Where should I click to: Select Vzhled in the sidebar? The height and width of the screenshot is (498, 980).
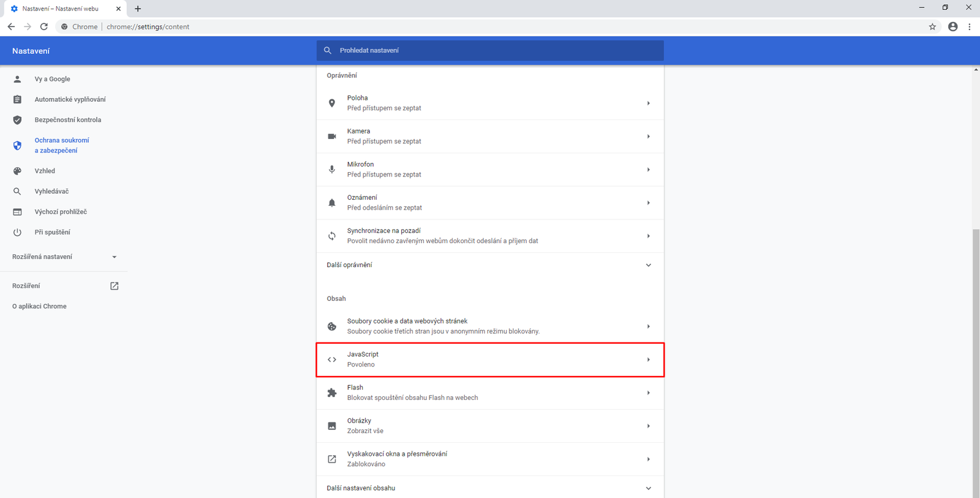45,171
